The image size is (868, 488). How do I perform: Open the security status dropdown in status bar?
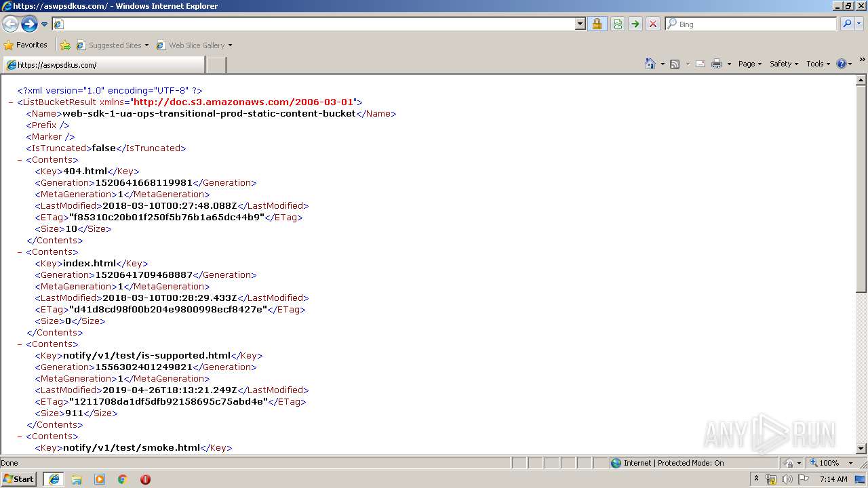[793, 463]
